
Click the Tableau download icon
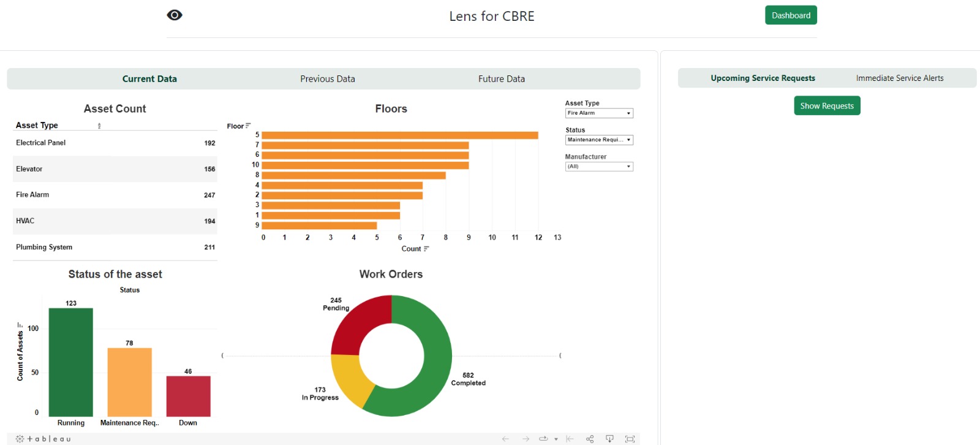609,439
